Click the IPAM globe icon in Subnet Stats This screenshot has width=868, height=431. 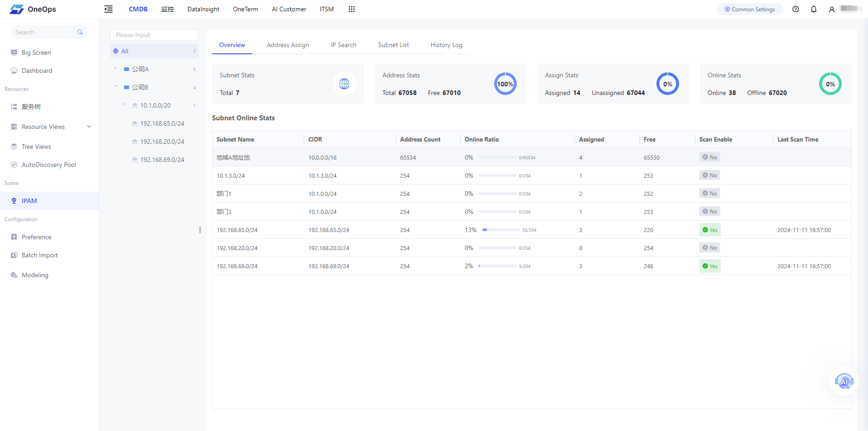pos(344,84)
